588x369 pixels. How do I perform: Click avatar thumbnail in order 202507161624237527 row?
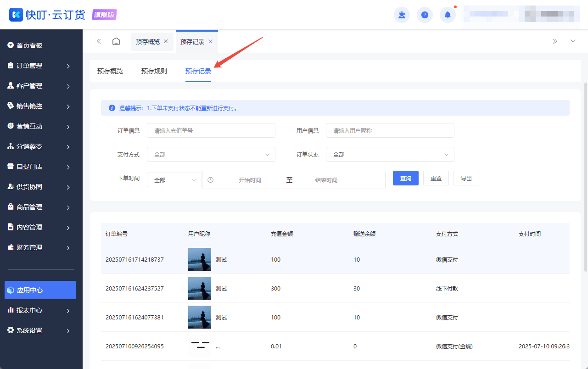point(200,288)
